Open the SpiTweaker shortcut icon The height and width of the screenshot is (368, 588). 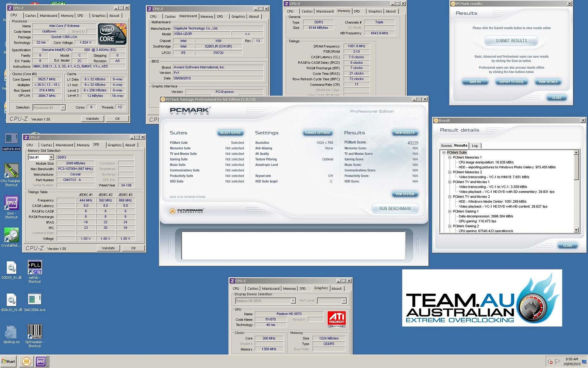coord(34,331)
